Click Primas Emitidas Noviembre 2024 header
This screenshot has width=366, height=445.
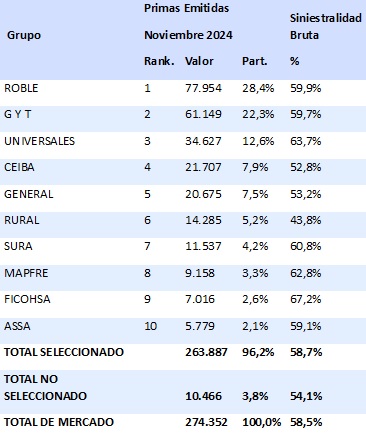pos(188,22)
